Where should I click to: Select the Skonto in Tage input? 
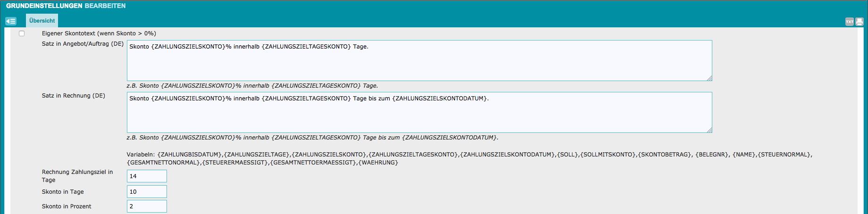click(147, 192)
